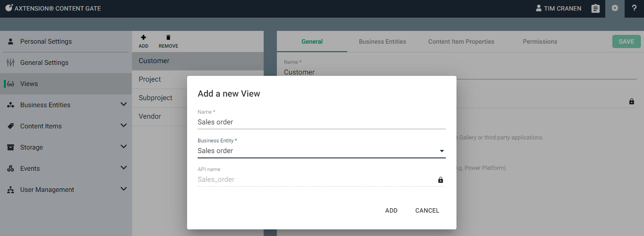
Task: Switch to the Permissions tab
Action: coord(540,41)
